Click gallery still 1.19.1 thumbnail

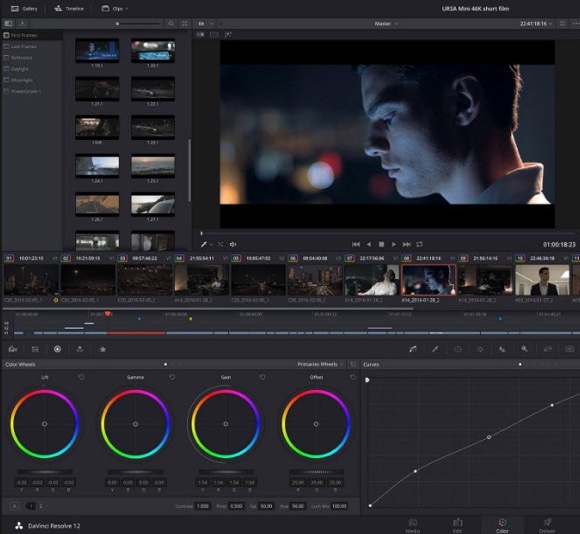[x=97, y=50]
